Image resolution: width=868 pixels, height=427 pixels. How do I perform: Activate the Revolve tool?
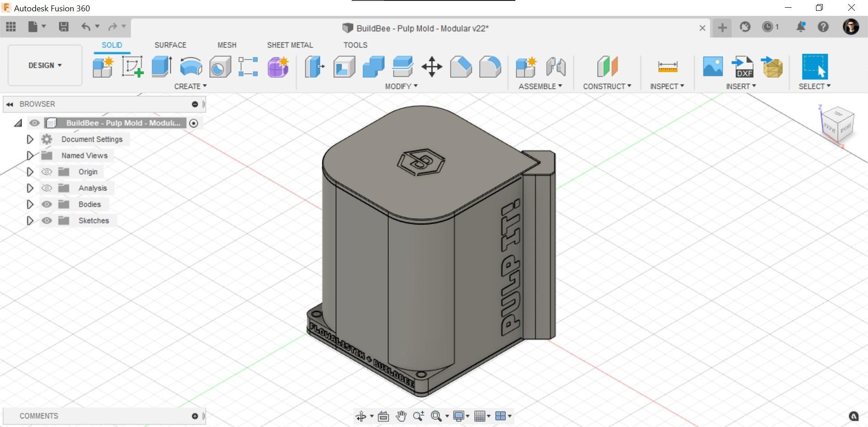coord(190,67)
